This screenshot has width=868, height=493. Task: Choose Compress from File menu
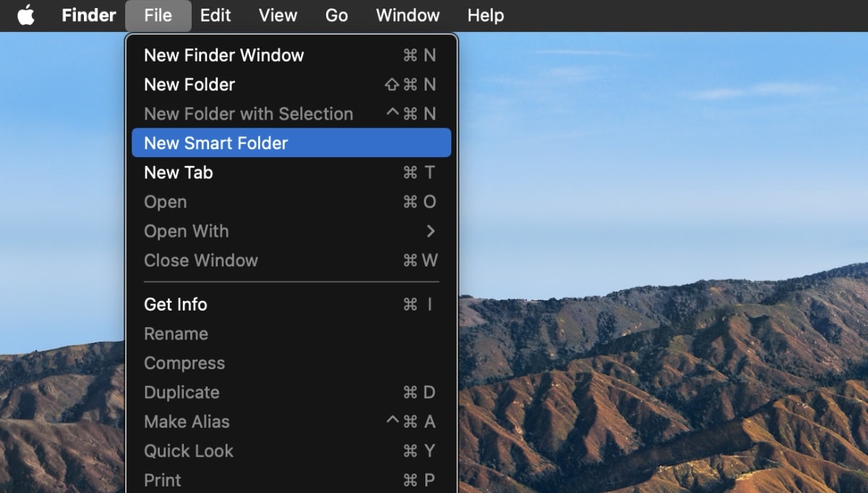[184, 363]
